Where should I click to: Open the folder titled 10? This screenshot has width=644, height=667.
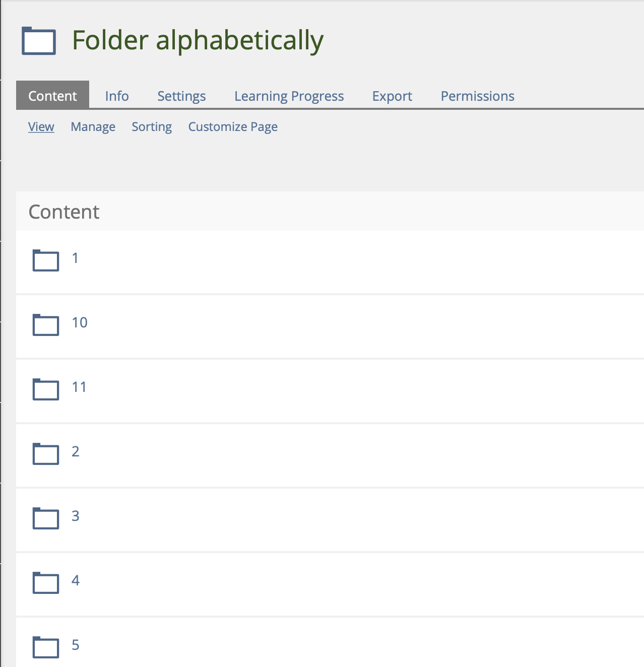(80, 322)
